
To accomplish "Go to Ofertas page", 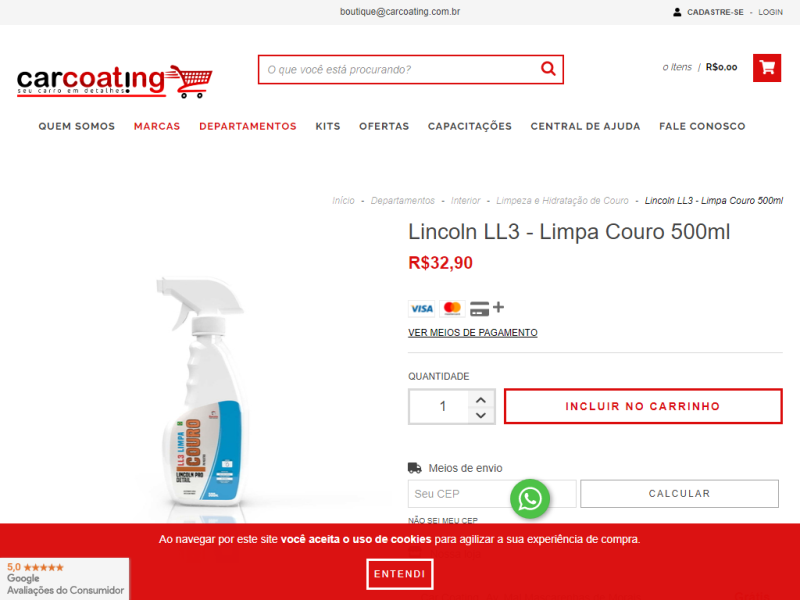I will pyautogui.click(x=384, y=126).
